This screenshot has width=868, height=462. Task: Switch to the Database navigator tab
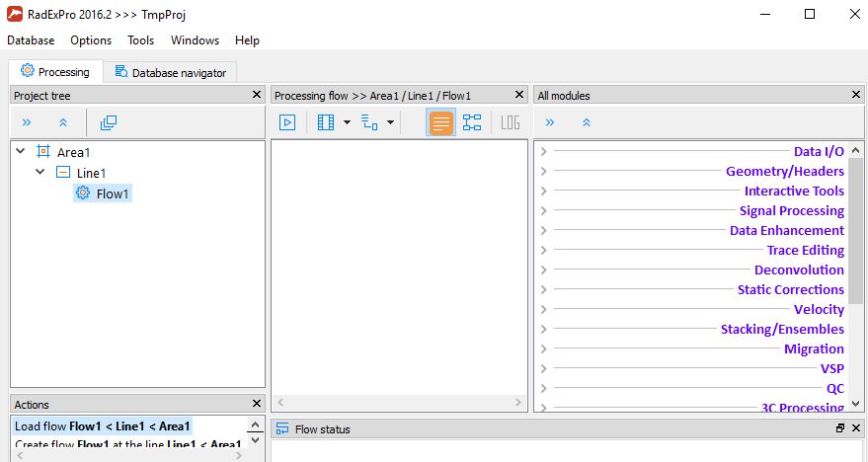pyautogui.click(x=170, y=72)
